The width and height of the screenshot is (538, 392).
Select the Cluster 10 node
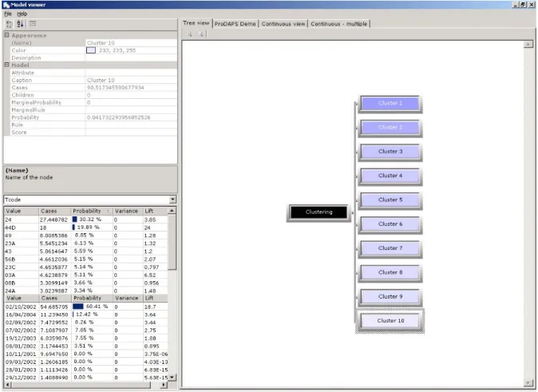(x=390, y=321)
